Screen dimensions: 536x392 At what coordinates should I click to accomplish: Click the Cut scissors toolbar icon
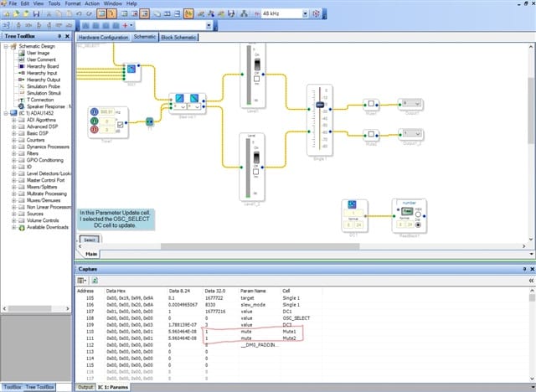pos(49,13)
